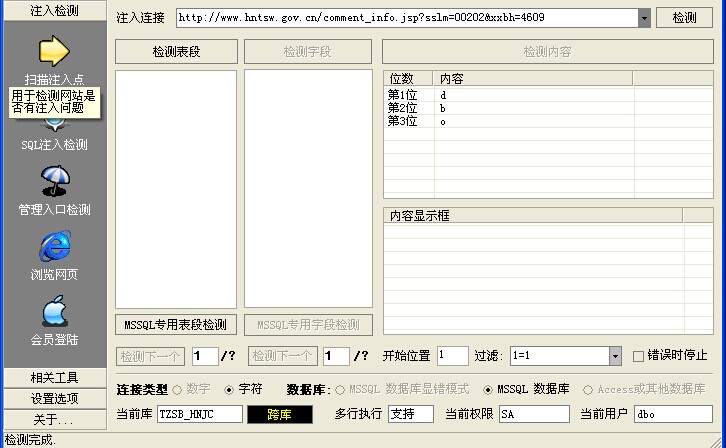
Task: Click the content cell 'o' in third row
Action: click(443, 122)
